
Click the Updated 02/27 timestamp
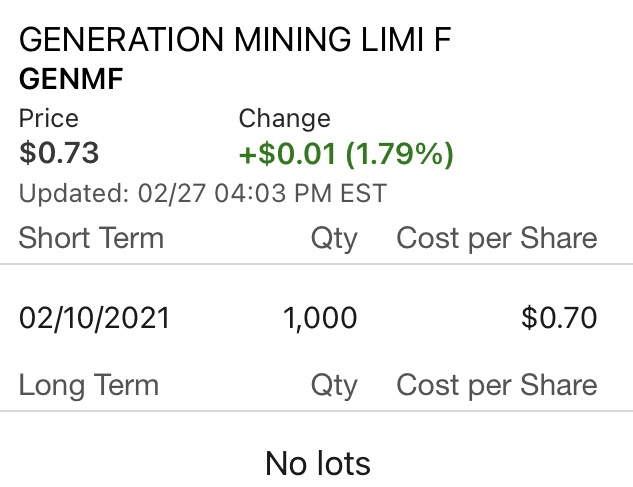(x=202, y=193)
